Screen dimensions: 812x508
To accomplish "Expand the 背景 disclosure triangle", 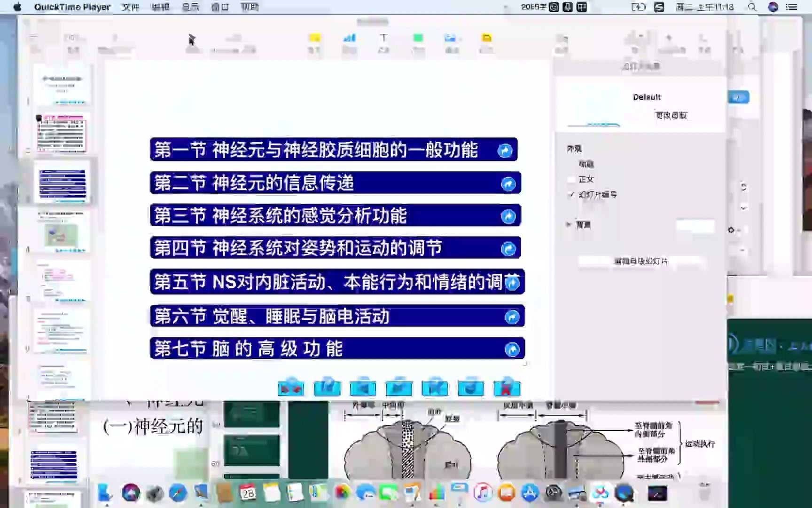I will 569,225.
